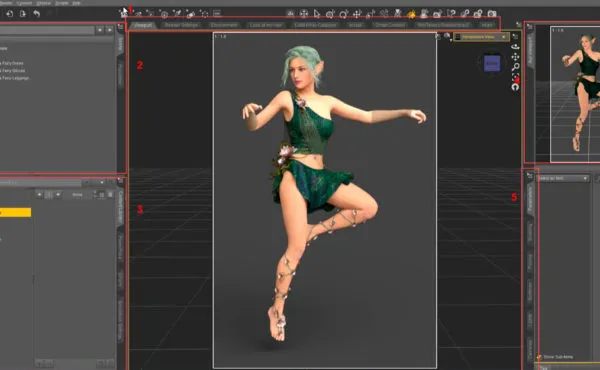Open the Environment tab
This screenshot has height=370, width=600.
click(x=224, y=25)
